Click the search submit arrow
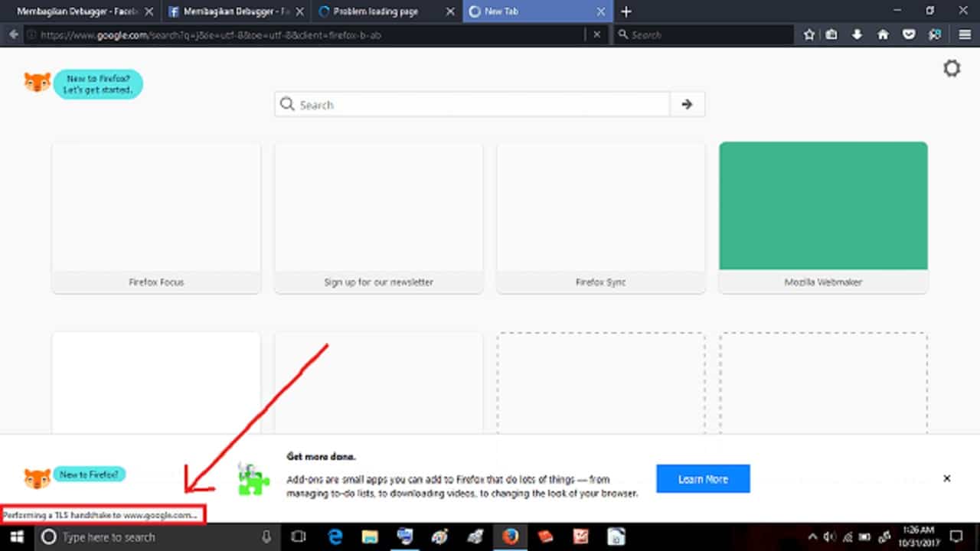This screenshot has width=980, height=551. (x=686, y=104)
